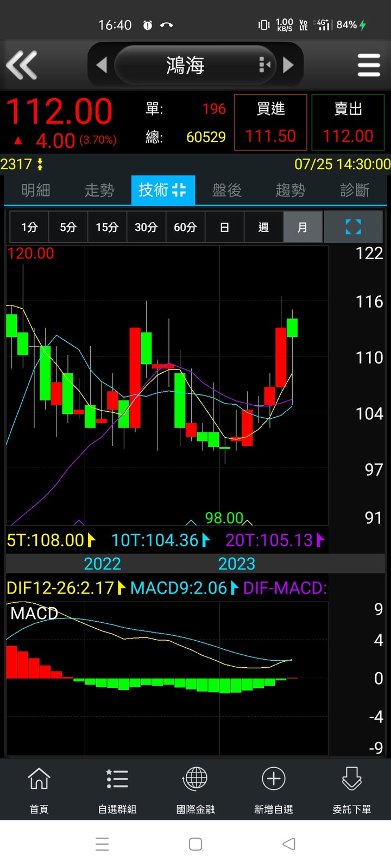The width and height of the screenshot is (391, 868).
Task: Tap the 98.00 chart low label
Action: point(224,518)
